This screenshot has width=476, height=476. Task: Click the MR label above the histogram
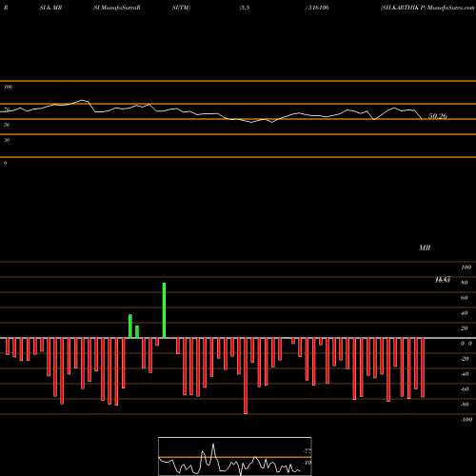click(425, 248)
